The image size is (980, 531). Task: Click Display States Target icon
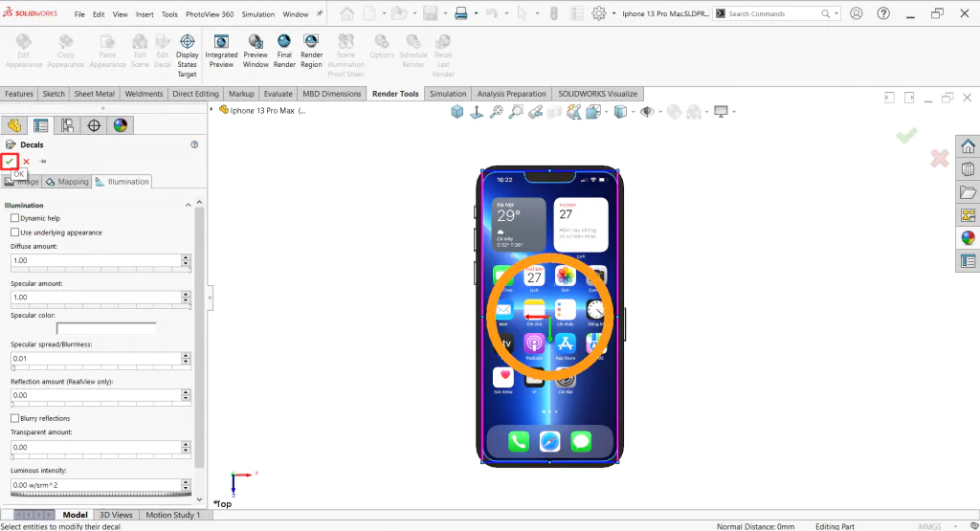pos(187,55)
